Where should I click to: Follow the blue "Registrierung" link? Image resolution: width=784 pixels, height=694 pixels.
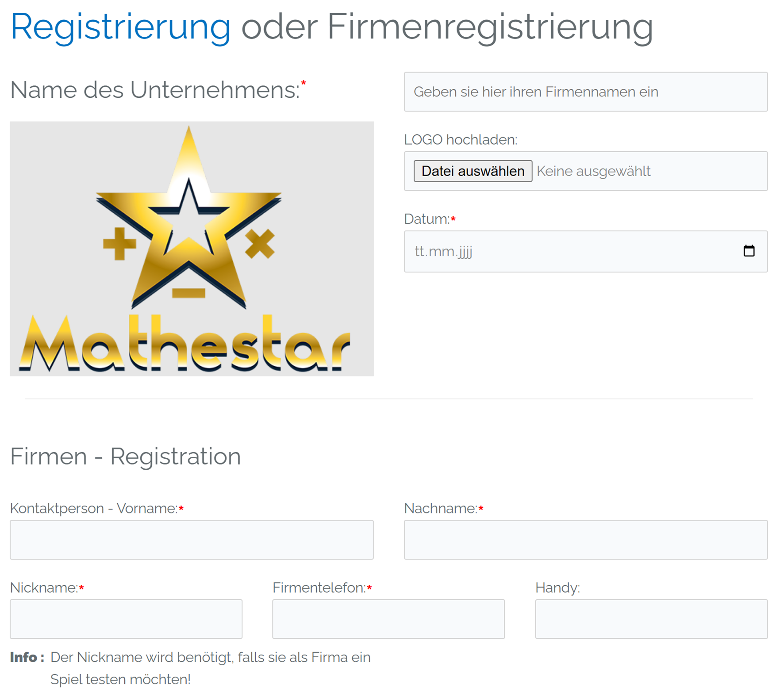coord(120,27)
